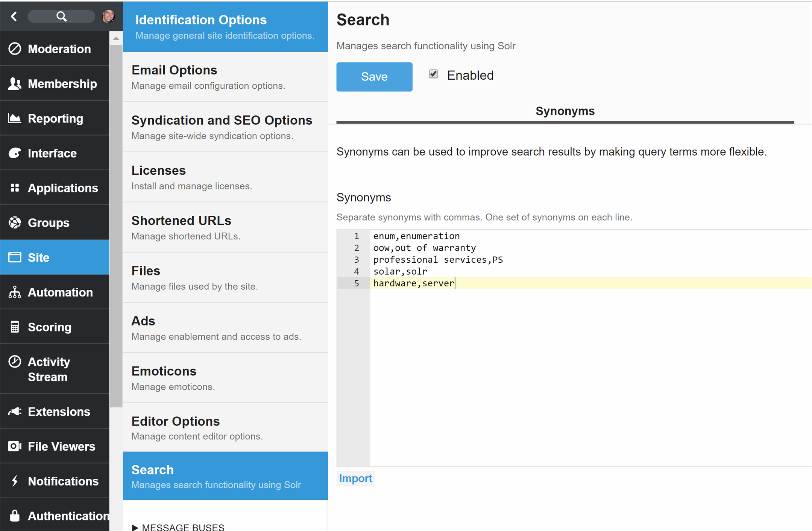The height and width of the screenshot is (531, 812).
Task: Select the Search panel item
Action: tap(226, 476)
